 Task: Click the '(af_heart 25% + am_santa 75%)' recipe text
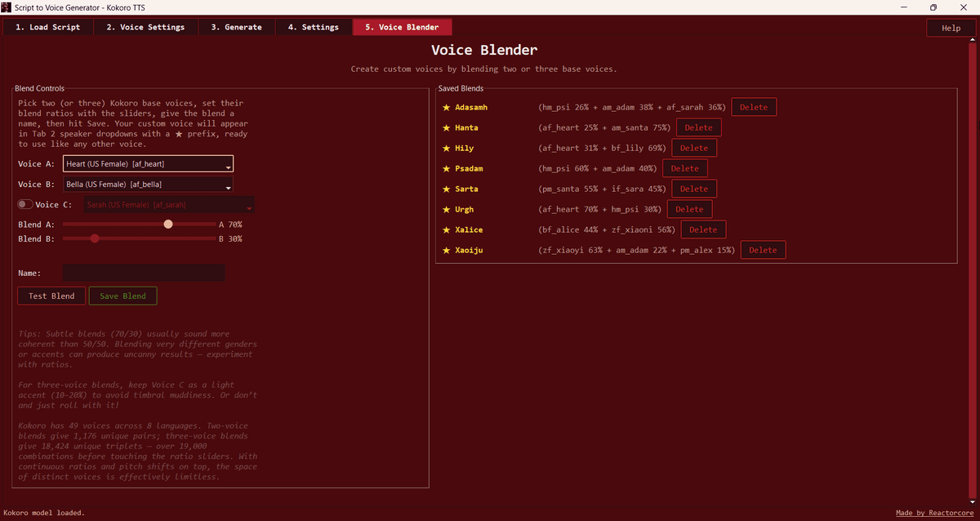tap(604, 127)
